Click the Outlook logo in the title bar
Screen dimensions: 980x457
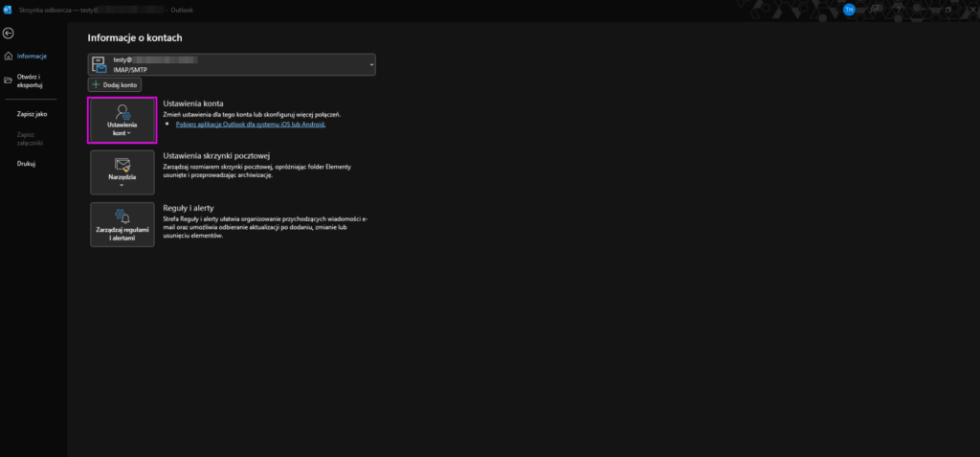8,10
